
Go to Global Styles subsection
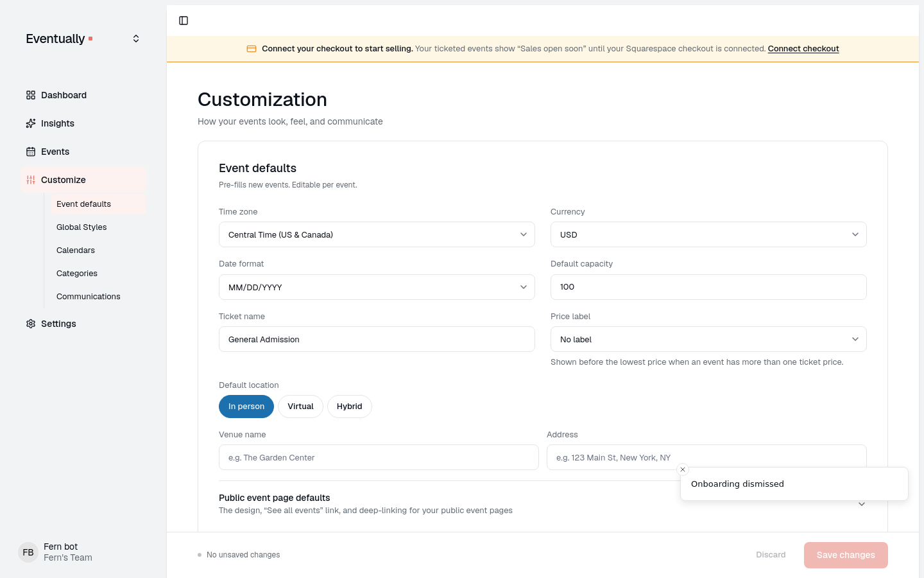coord(98,227)
